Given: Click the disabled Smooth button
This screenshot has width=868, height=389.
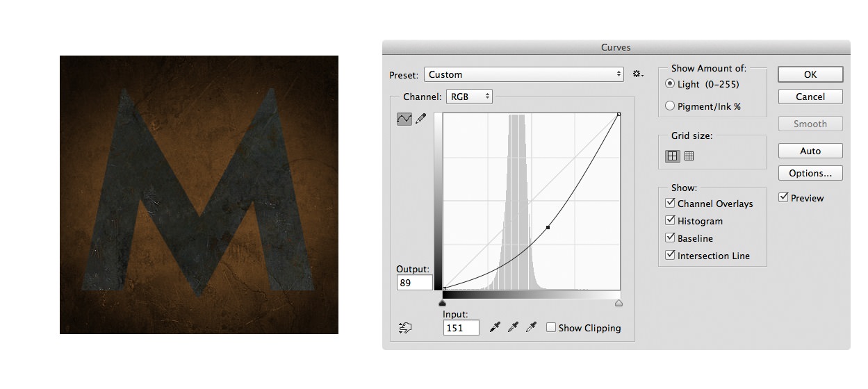Looking at the screenshot, I should coord(810,124).
